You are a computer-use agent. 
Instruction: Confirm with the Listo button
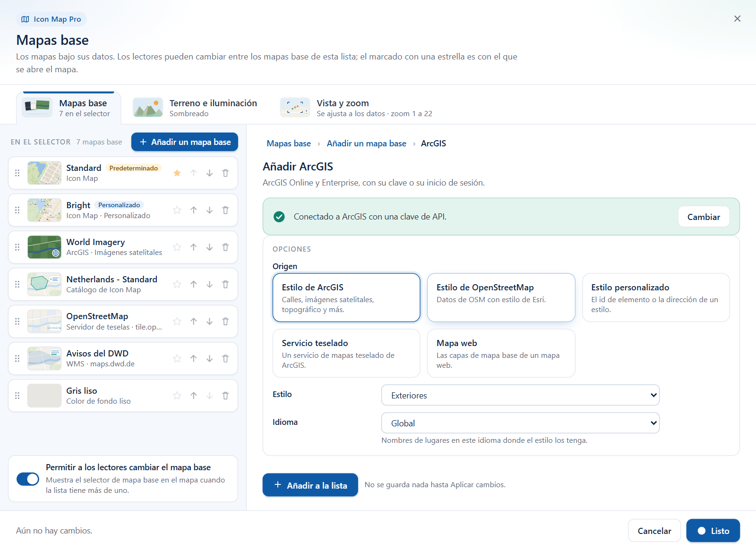coord(713,531)
